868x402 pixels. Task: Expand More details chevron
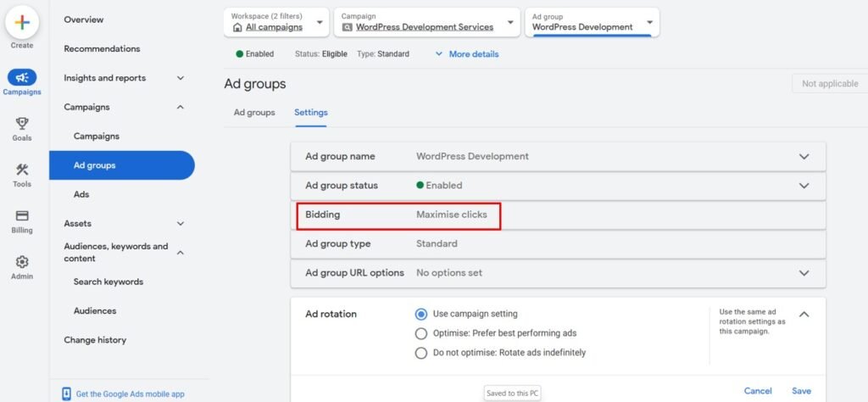coord(439,54)
